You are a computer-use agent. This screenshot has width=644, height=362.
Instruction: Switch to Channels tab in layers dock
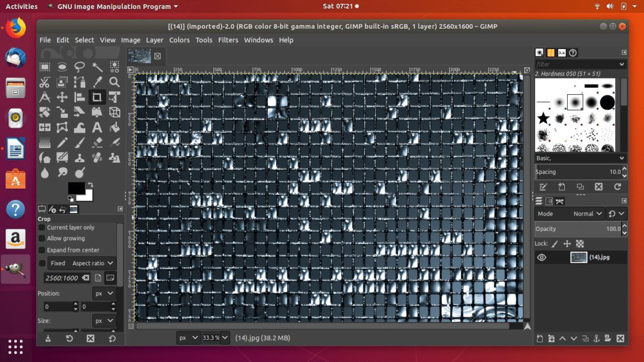(x=549, y=201)
